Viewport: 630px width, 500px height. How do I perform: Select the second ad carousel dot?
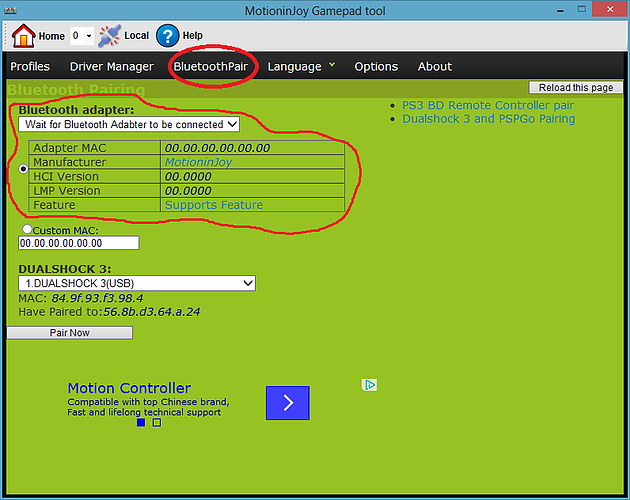(157, 423)
